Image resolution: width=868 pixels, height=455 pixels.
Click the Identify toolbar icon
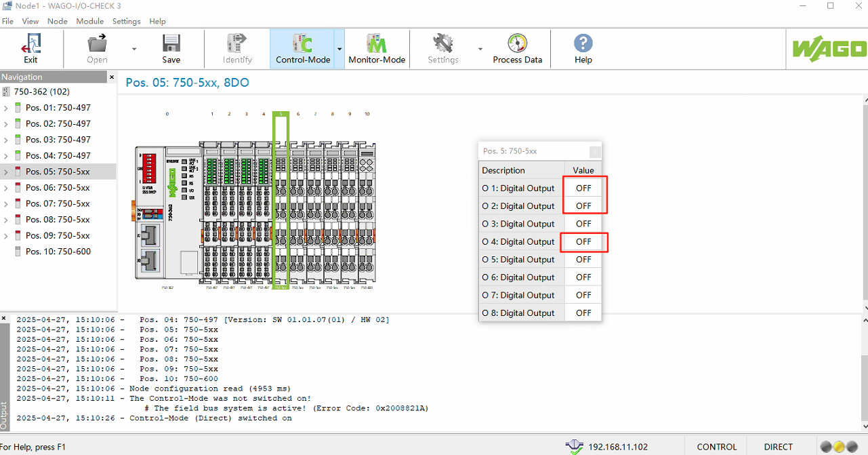(x=237, y=43)
